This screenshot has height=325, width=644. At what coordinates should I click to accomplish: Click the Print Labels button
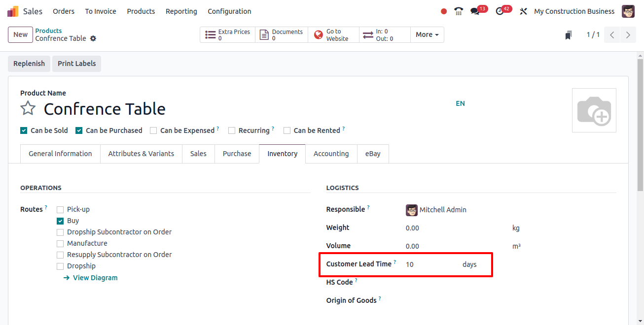tap(76, 64)
